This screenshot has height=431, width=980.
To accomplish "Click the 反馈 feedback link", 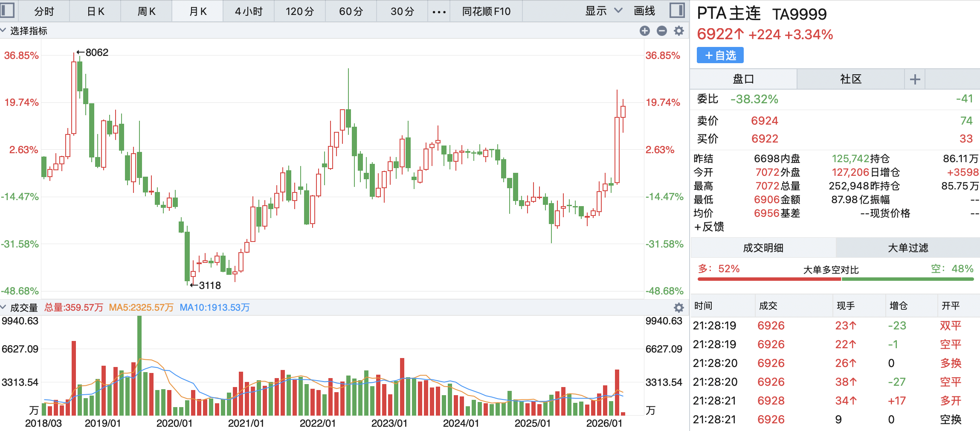I will (709, 227).
